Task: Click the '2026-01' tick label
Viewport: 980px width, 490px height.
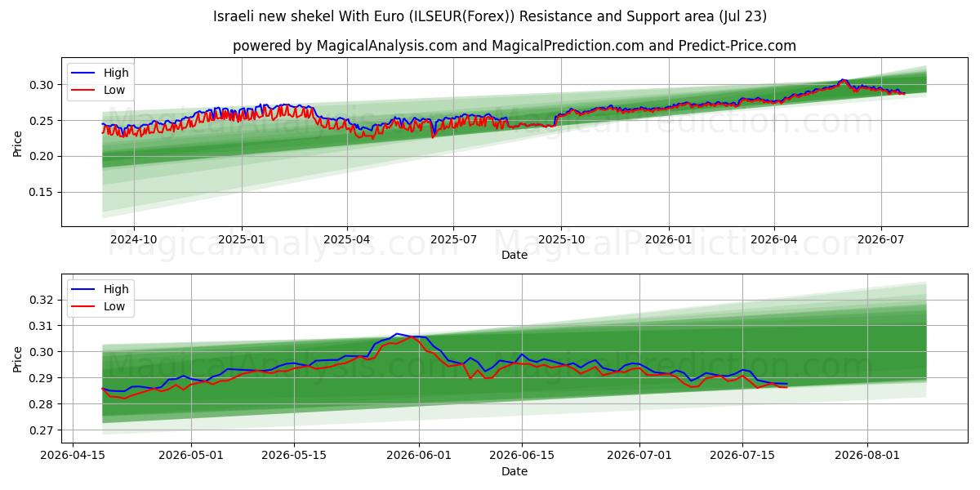Action: [669, 239]
